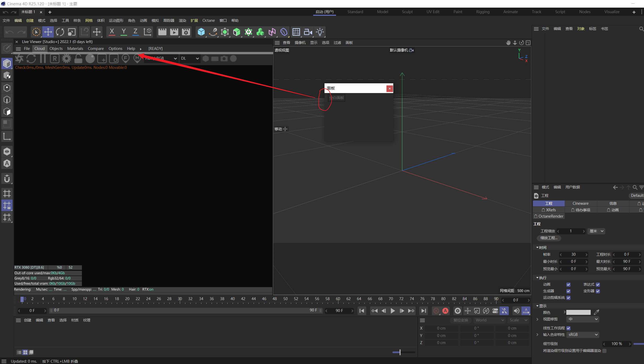
Task: Click the 颜色 display color swatch
Action: (x=578, y=312)
